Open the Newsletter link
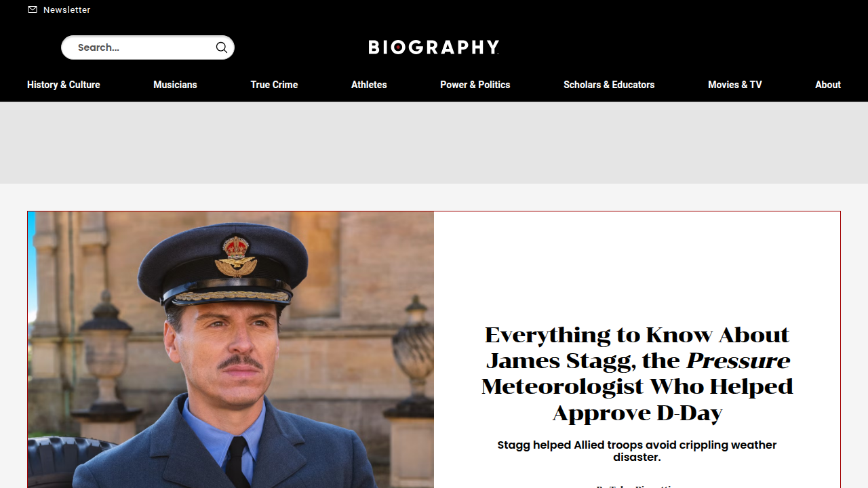868x488 pixels. [x=59, y=9]
